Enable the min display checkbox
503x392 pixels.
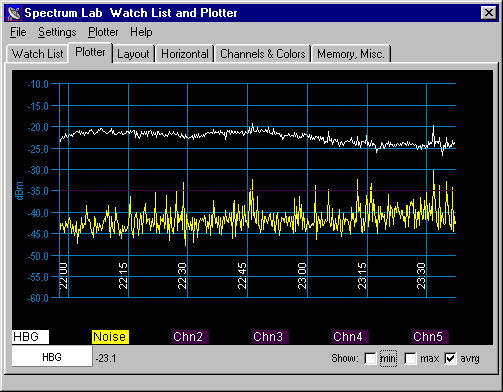[x=370, y=359]
